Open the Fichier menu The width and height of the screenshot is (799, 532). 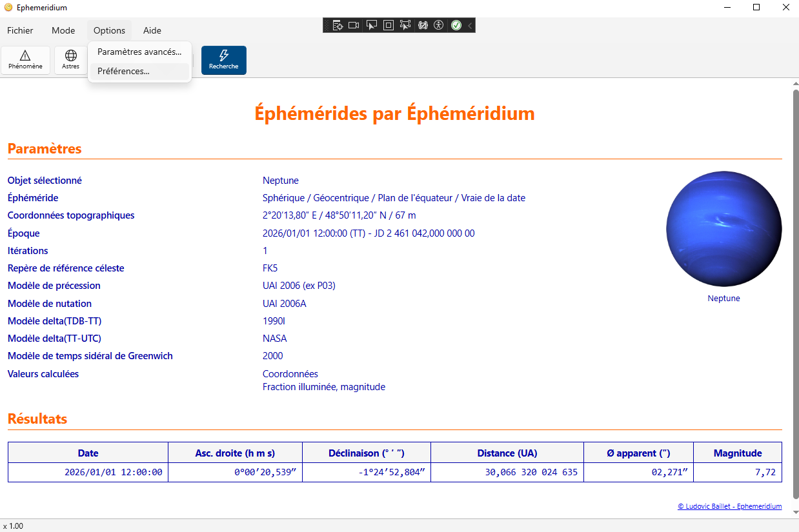(20, 30)
